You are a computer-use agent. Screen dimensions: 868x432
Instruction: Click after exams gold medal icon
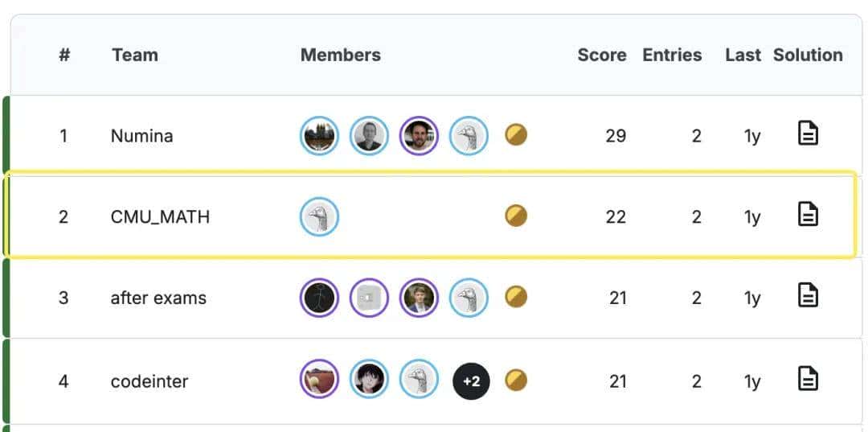click(x=516, y=297)
